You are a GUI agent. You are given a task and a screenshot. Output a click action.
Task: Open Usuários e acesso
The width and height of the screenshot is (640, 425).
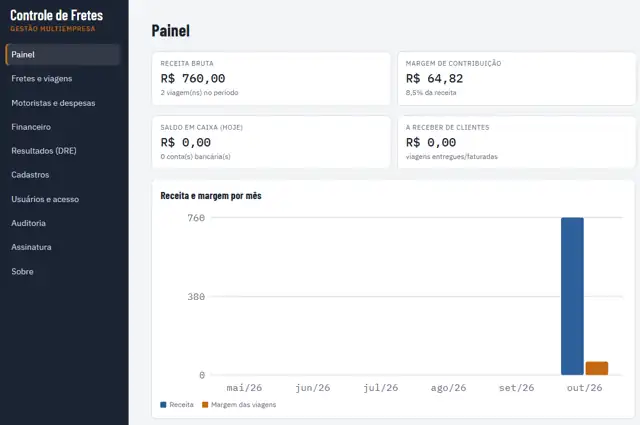45,199
